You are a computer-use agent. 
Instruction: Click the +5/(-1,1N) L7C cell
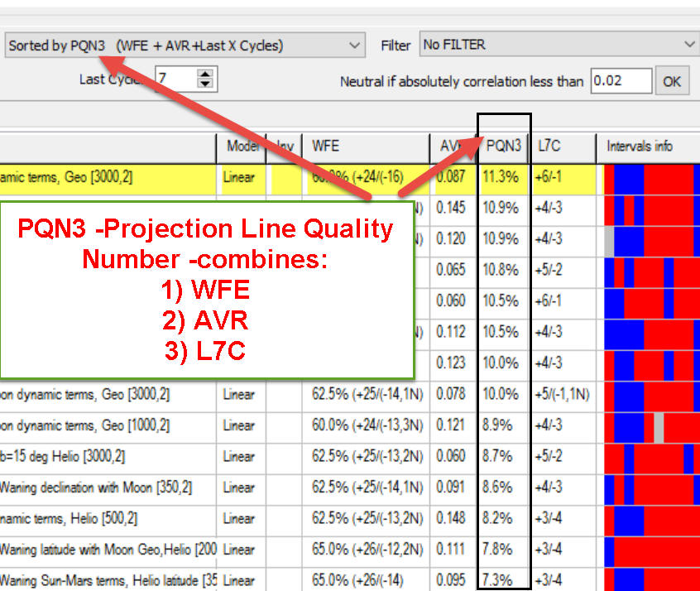click(563, 395)
